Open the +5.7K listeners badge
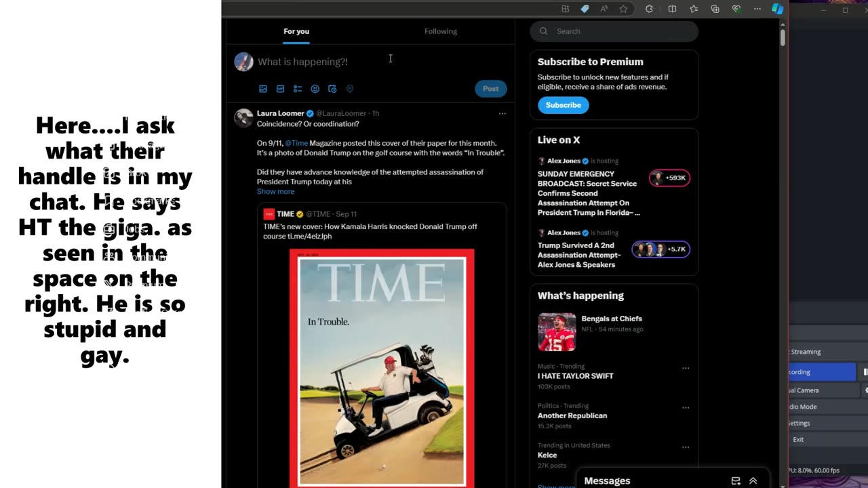 point(660,249)
